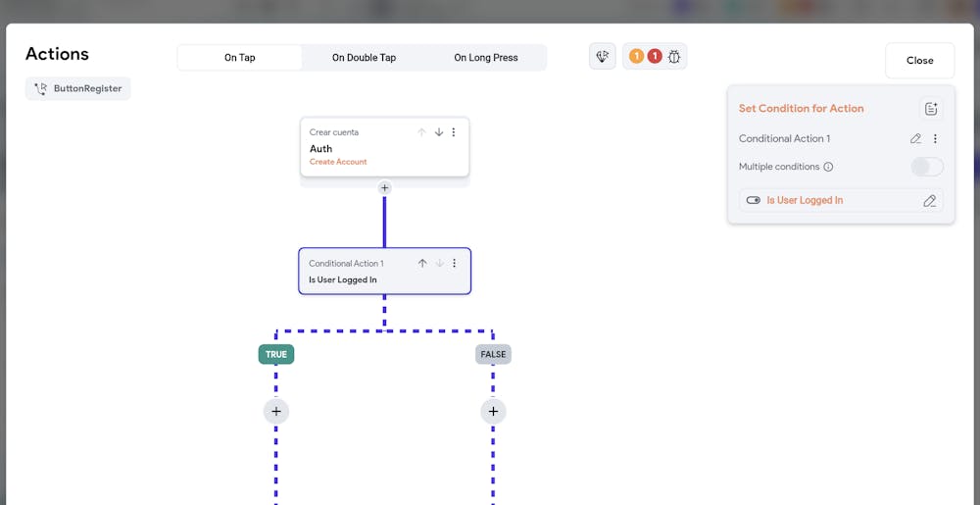This screenshot has height=505, width=980.
Task: Add an action under the TRUE branch
Action: coord(276,412)
